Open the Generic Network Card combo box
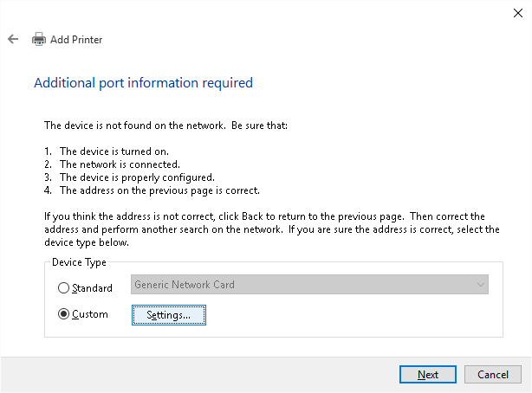Image resolution: width=532 pixels, height=393 pixels. click(302, 285)
